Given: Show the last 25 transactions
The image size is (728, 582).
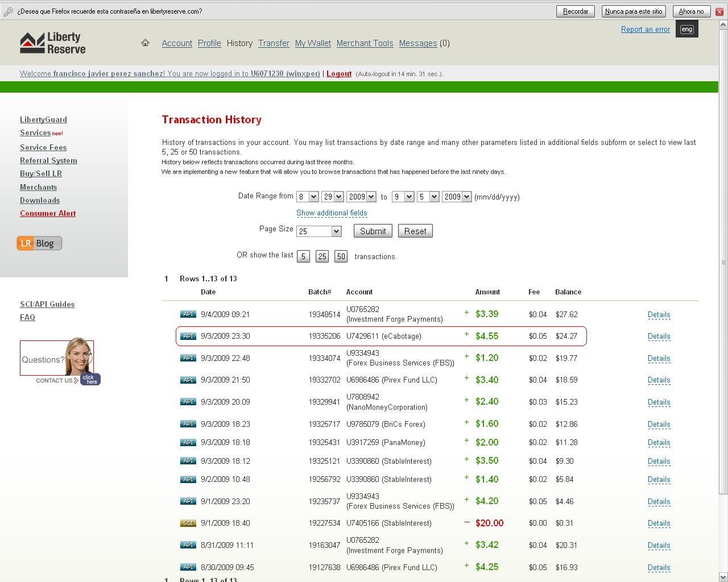Looking at the screenshot, I should coord(322,256).
